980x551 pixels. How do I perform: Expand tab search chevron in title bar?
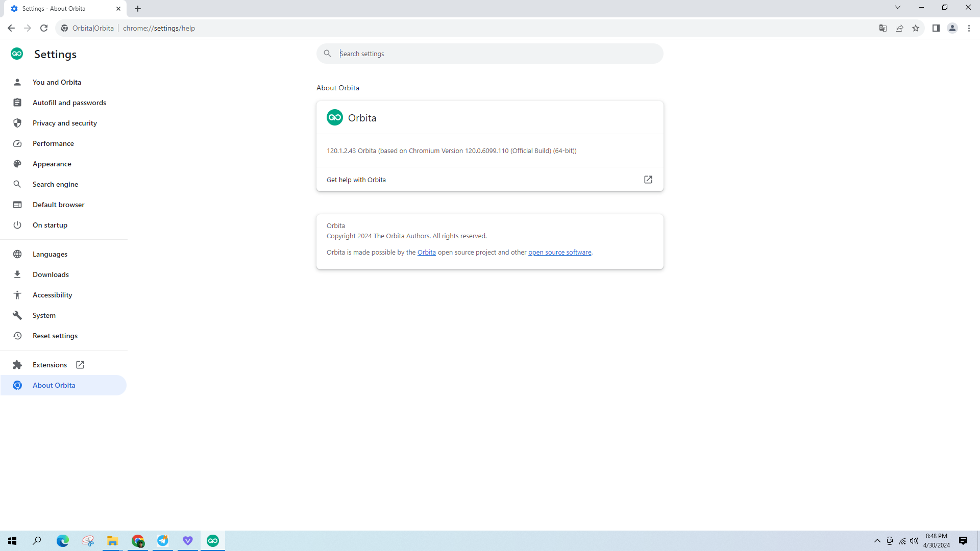pyautogui.click(x=898, y=8)
